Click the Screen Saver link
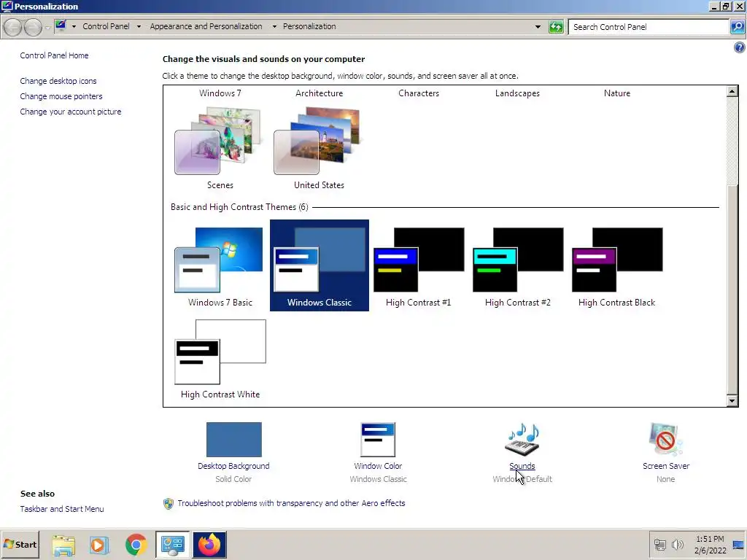Image resolution: width=747 pixels, height=560 pixels. [665, 466]
